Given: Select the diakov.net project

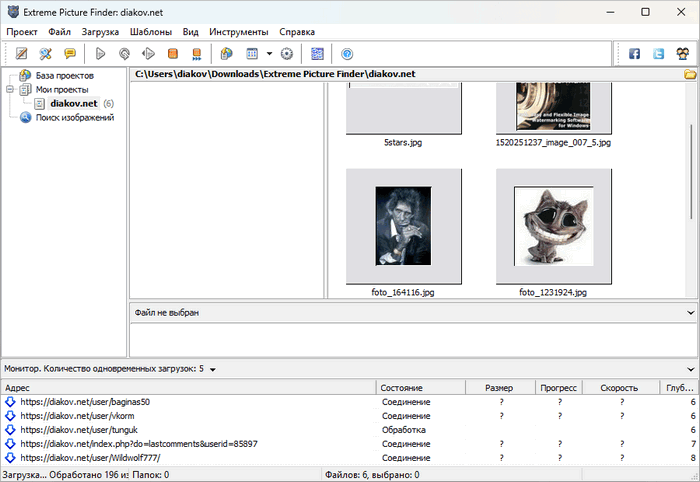Looking at the screenshot, I should [73, 103].
